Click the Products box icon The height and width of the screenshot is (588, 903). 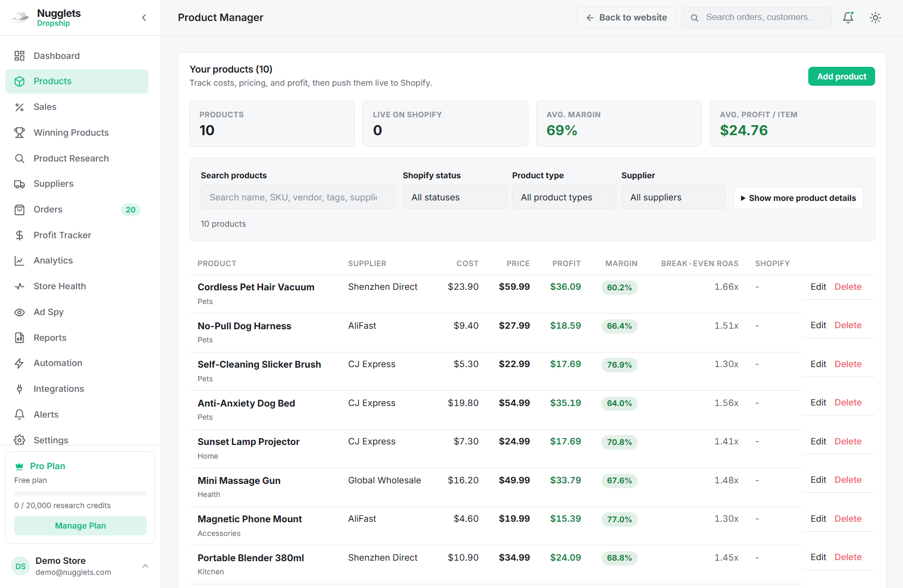(19, 82)
